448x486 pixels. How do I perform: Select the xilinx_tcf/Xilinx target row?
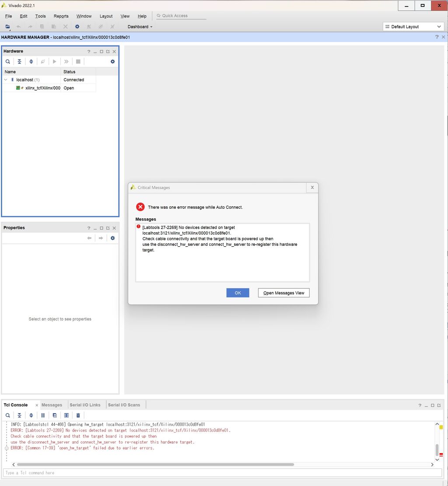pyautogui.click(x=49, y=88)
